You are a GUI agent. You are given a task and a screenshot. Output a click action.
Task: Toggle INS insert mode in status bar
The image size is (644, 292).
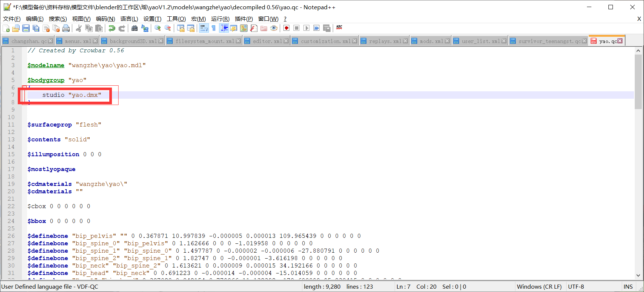click(628, 286)
